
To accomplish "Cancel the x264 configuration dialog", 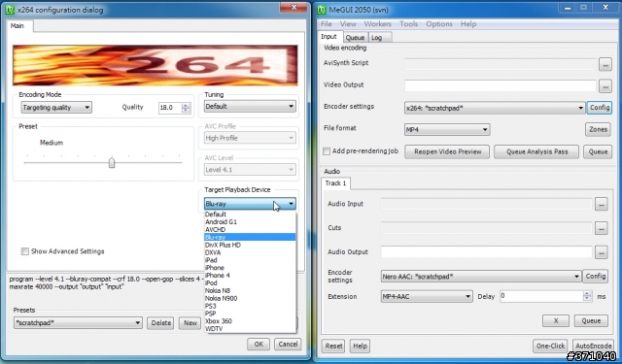I will coord(288,345).
